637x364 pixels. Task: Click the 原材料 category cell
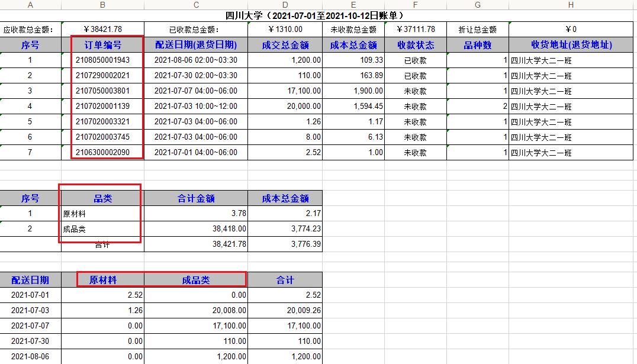click(102, 214)
